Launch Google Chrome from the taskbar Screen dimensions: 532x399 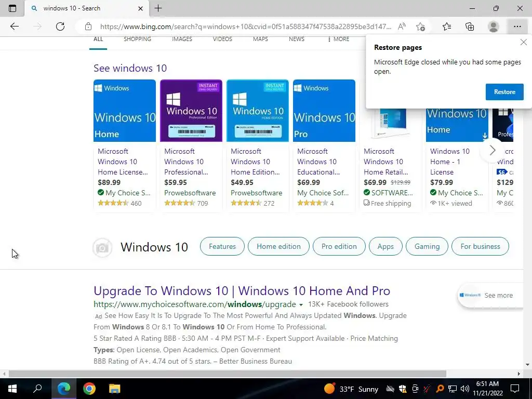tap(89, 389)
